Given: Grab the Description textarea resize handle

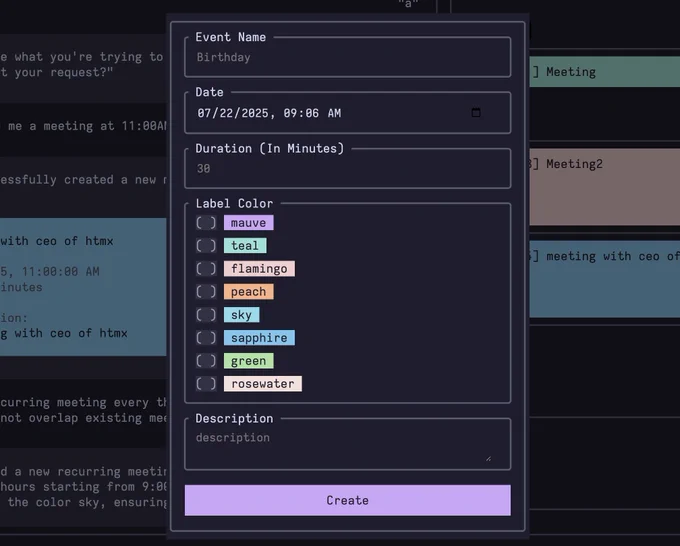Looking at the screenshot, I should point(488,458).
